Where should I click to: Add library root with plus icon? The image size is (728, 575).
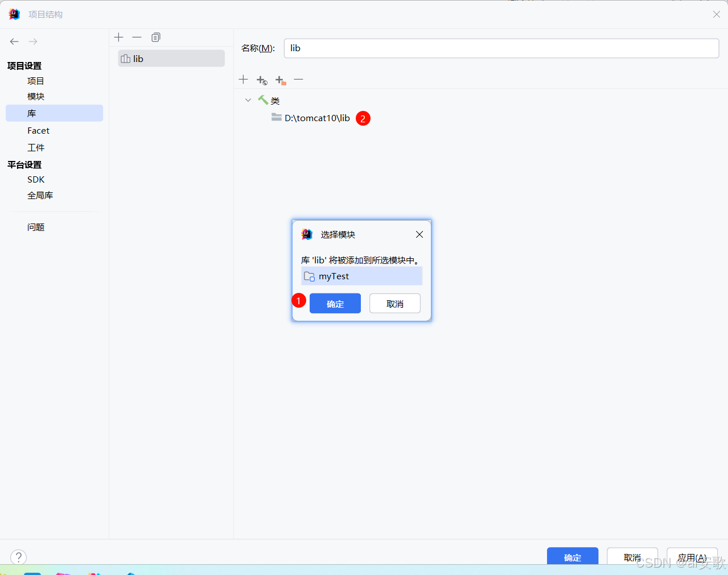(243, 79)
